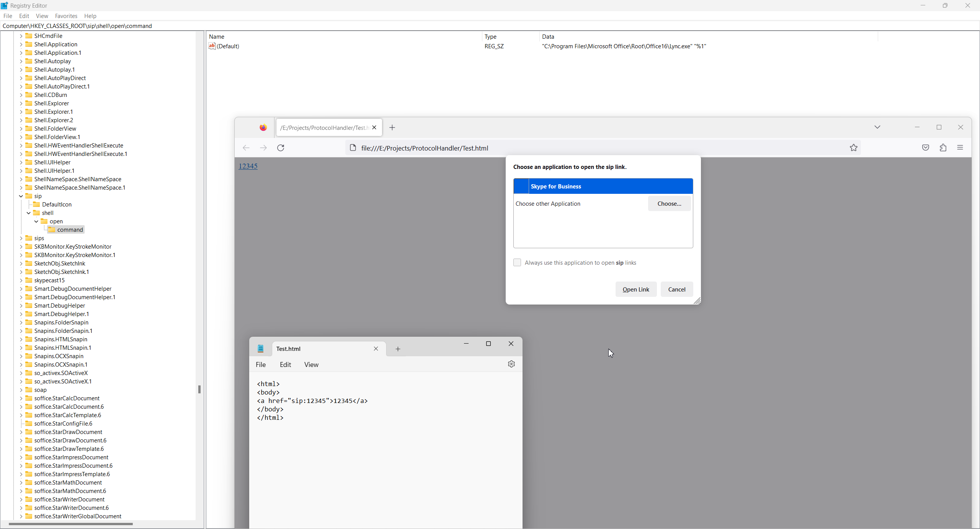Click the bookmark star icon in address bar
Viewport: 980px width, 529px height.
click(853, 148)
